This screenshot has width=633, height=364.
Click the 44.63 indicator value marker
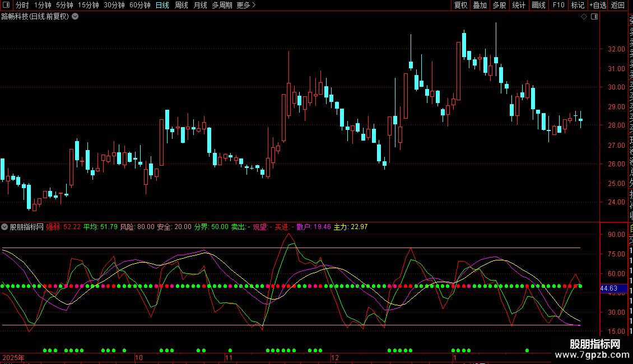coord(608,289)
